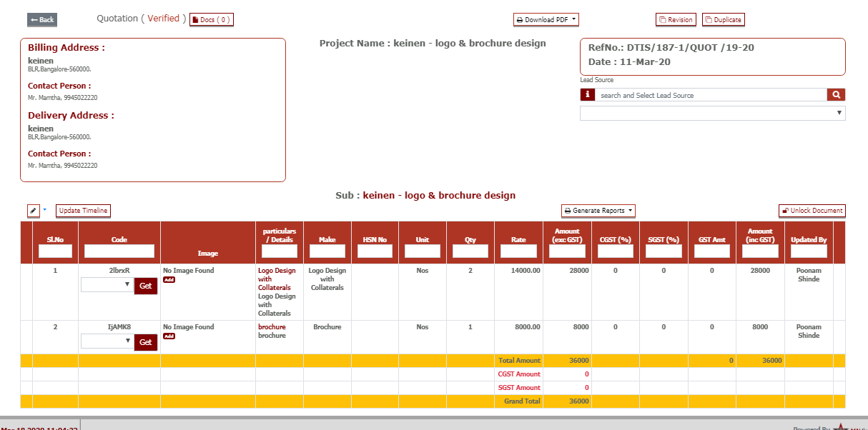Click the HSN No filter input
Screen dimensions: 868x430
point(375,251)
